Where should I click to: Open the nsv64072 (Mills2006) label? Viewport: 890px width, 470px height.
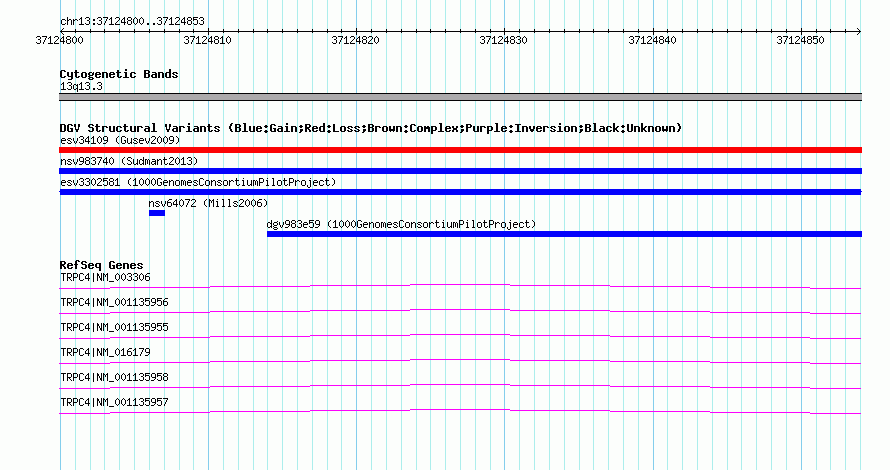pos(208,203)
